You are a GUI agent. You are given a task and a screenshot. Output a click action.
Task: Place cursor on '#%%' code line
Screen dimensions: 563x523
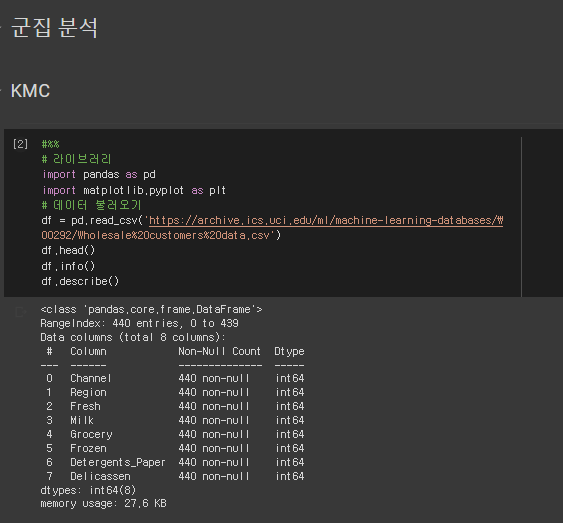click(x=50, y=144)
